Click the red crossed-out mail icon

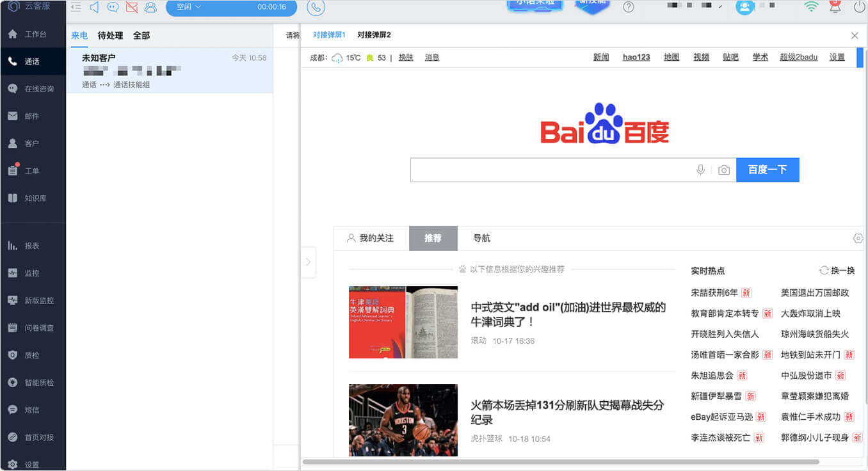(132, 7)
